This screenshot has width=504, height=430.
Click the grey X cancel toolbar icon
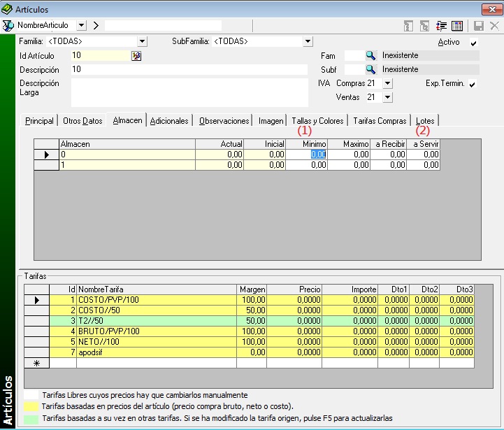(x=494, y=26)
